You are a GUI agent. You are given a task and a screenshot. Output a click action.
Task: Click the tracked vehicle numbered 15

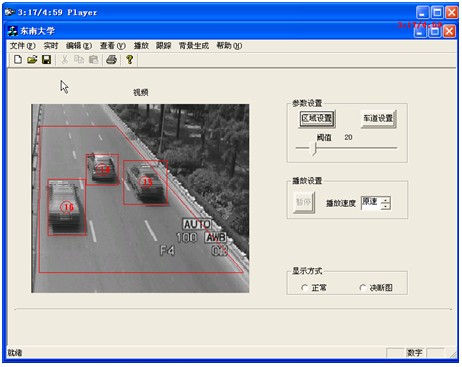click(146, 182)
